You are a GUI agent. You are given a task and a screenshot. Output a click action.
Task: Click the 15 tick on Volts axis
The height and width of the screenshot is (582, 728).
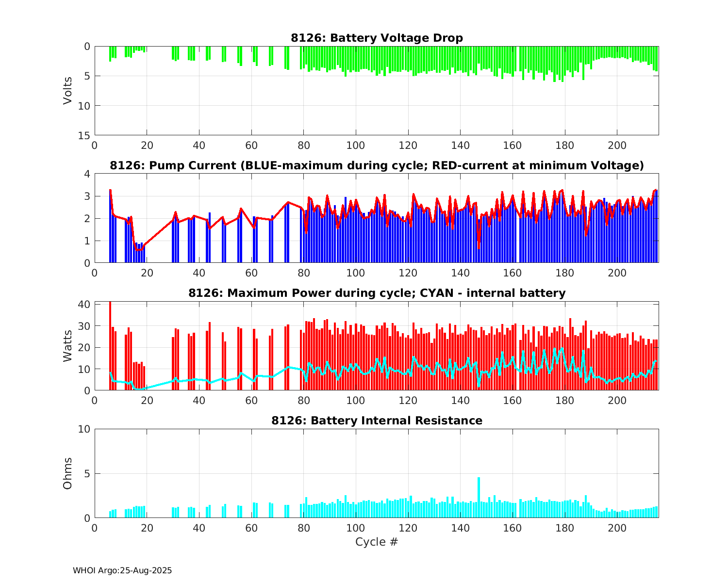click(x=85, y=135)
